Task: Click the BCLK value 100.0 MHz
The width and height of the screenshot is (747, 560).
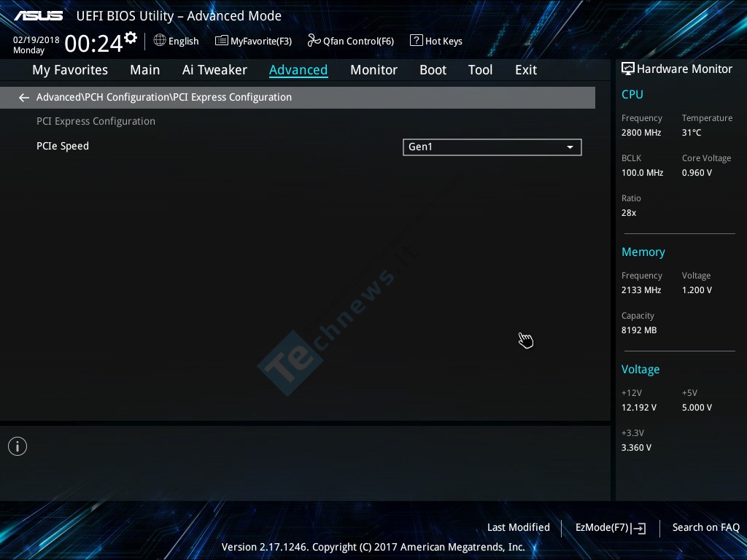Action: [x=642, y=173]
